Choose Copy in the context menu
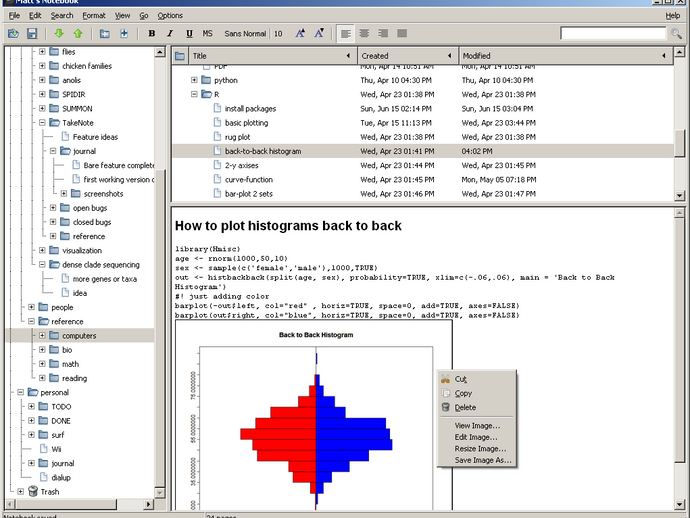This screenshot has width=690, height=518. pos(477,393)
